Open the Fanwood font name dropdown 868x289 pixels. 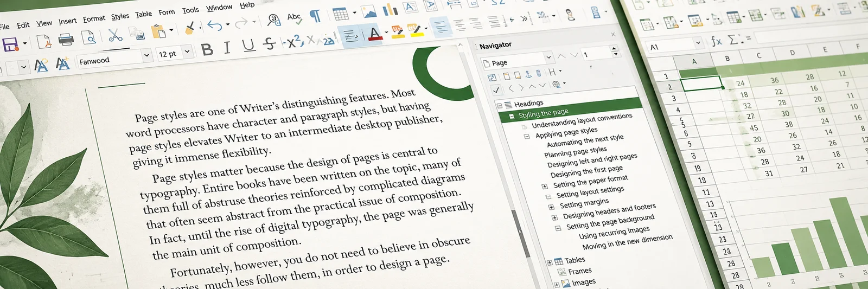click(x=146, y=55)
